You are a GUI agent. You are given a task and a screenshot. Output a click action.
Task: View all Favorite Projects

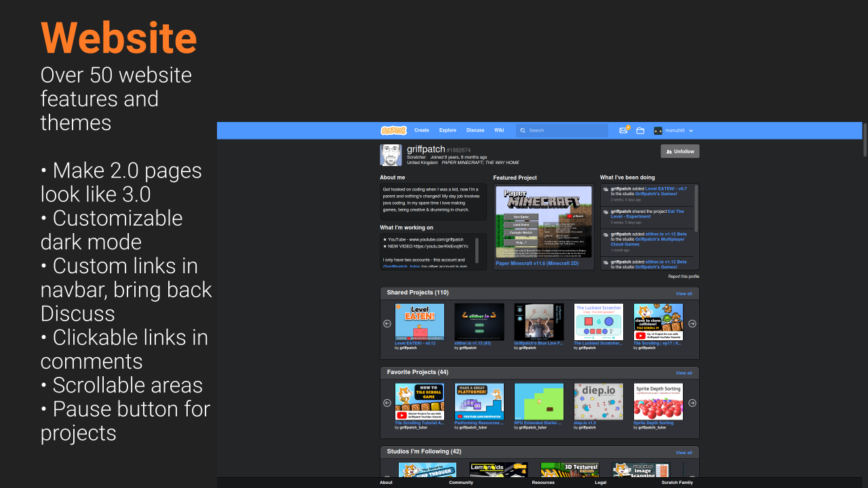684,373
